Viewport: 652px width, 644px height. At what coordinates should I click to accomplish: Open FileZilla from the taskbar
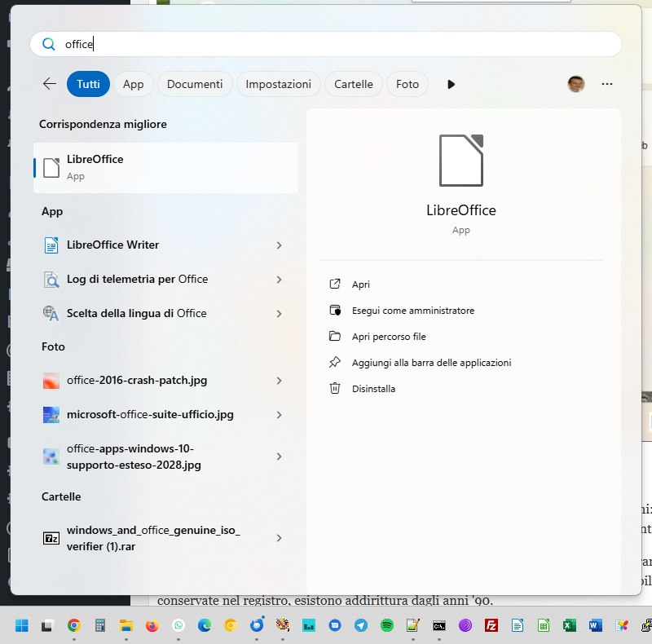point(491,626)
